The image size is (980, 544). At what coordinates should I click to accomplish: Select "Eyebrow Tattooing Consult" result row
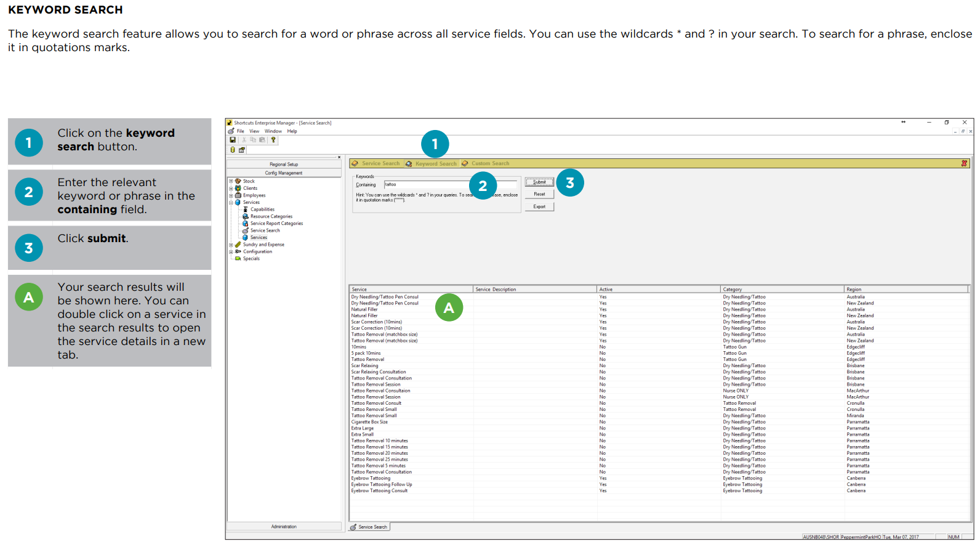[x=659, y=491]
